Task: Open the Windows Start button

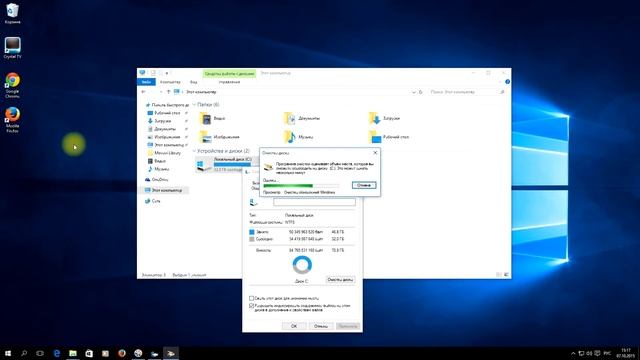Action: pos(8,353)
